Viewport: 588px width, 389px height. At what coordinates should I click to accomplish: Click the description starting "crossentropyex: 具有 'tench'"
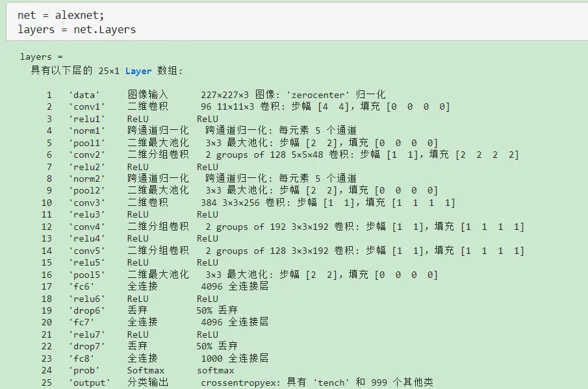tap(317, 382)
